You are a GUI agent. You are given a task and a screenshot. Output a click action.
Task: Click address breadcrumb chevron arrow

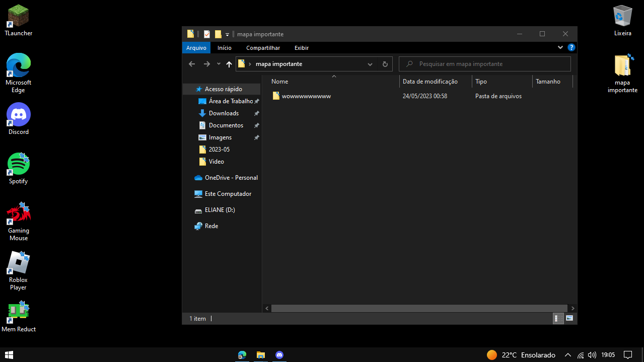[x=250, y=64]
